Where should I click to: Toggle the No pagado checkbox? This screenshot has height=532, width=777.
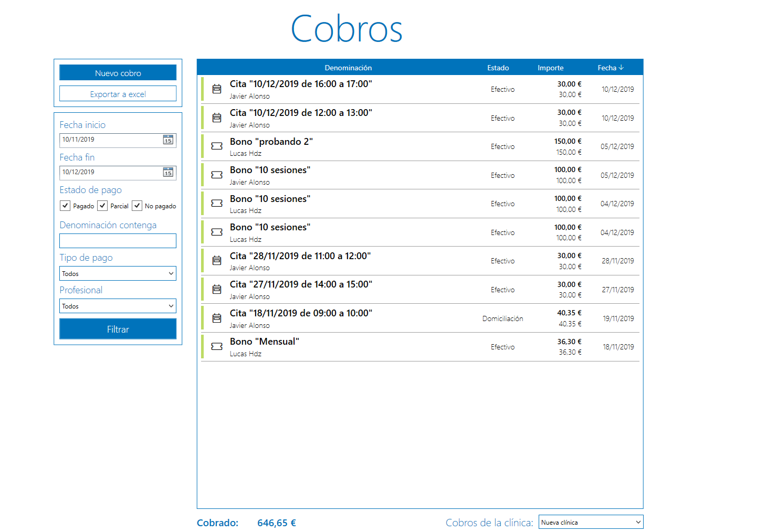(x=137, y=206)
